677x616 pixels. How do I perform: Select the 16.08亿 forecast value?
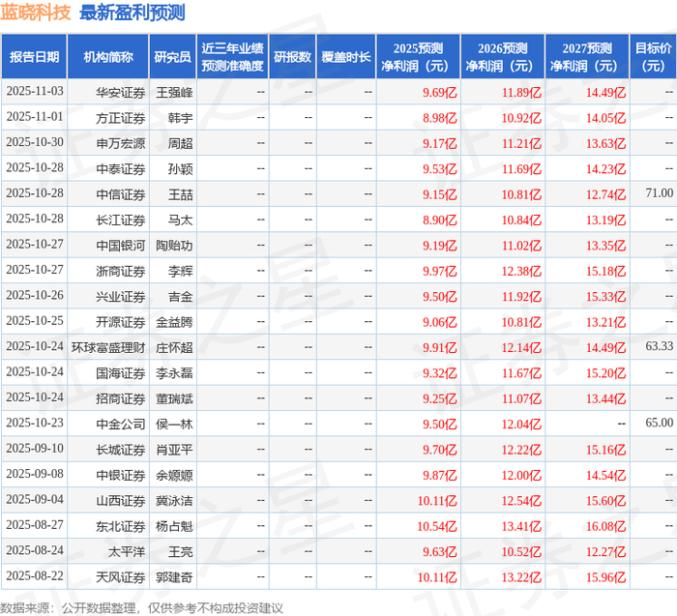coord(605,526)
